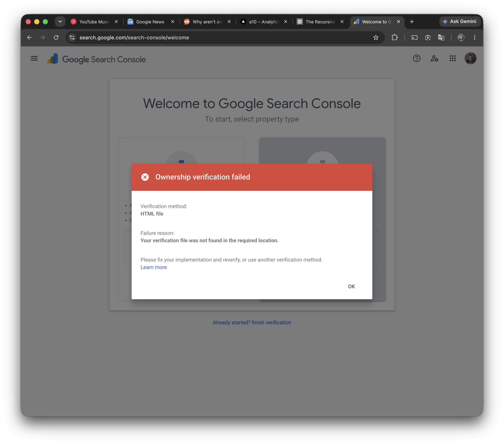
Task: Click the HTML file verification method text
Action: point(152,214)
